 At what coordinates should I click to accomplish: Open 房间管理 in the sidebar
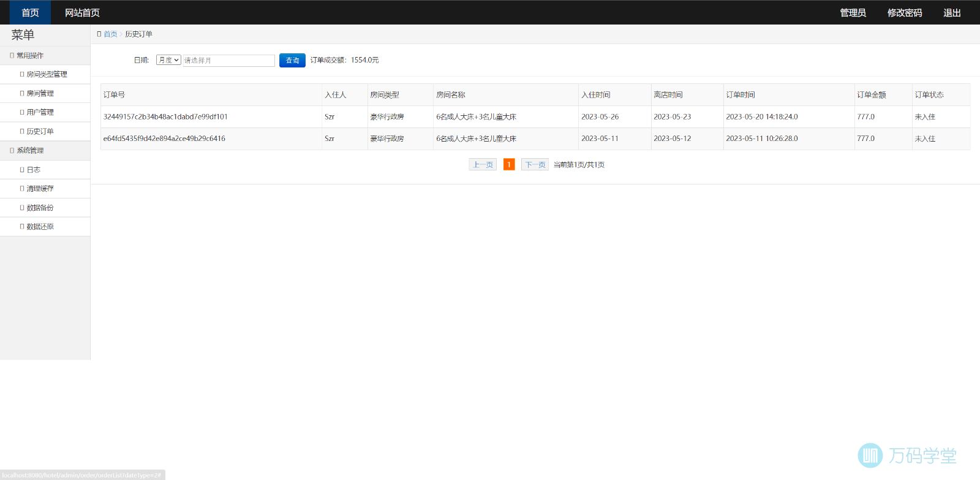tap(40, 93)
